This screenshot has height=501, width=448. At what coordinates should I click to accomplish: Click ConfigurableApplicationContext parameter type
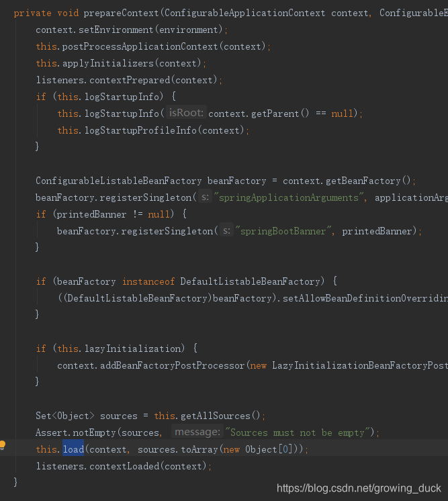coord(244,13)
